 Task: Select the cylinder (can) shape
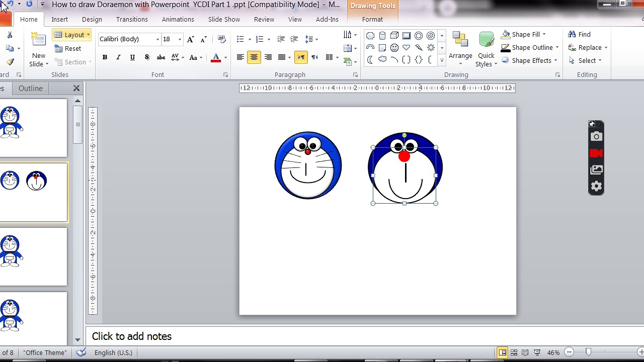382,36
